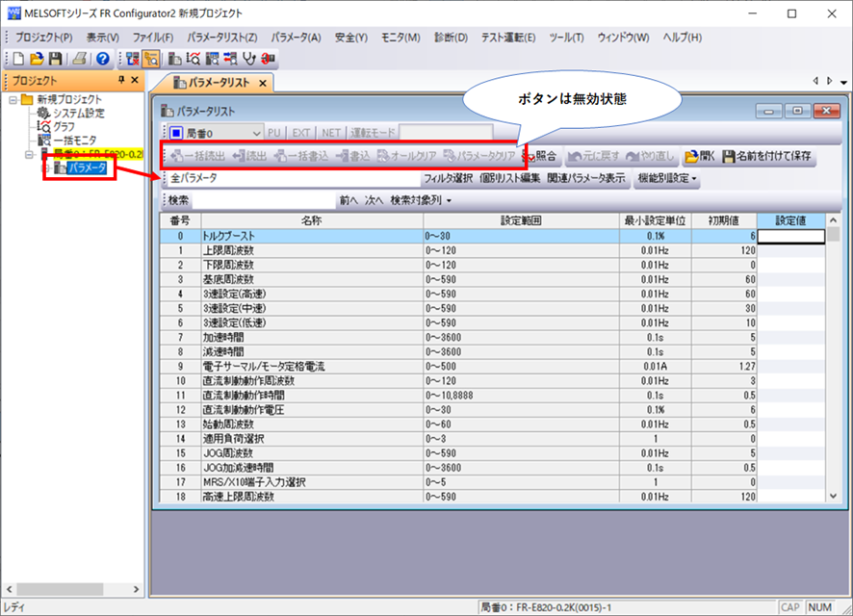Open the ツール(T) menu
Image resolution: width=853 pixels, height=616 pixels.
tap(566, 38)
